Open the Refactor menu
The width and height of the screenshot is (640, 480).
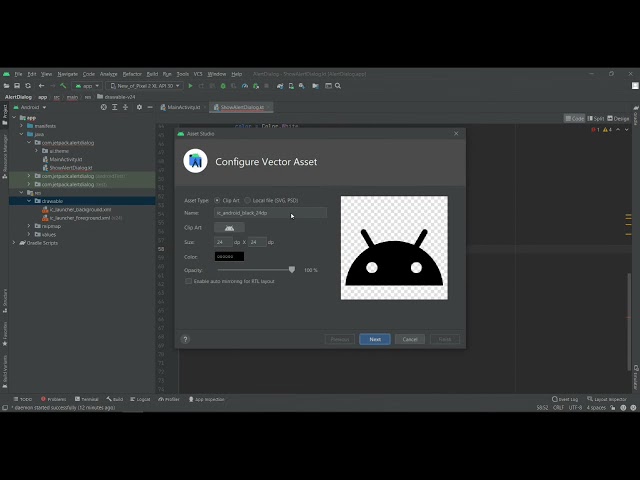point(132,74)
